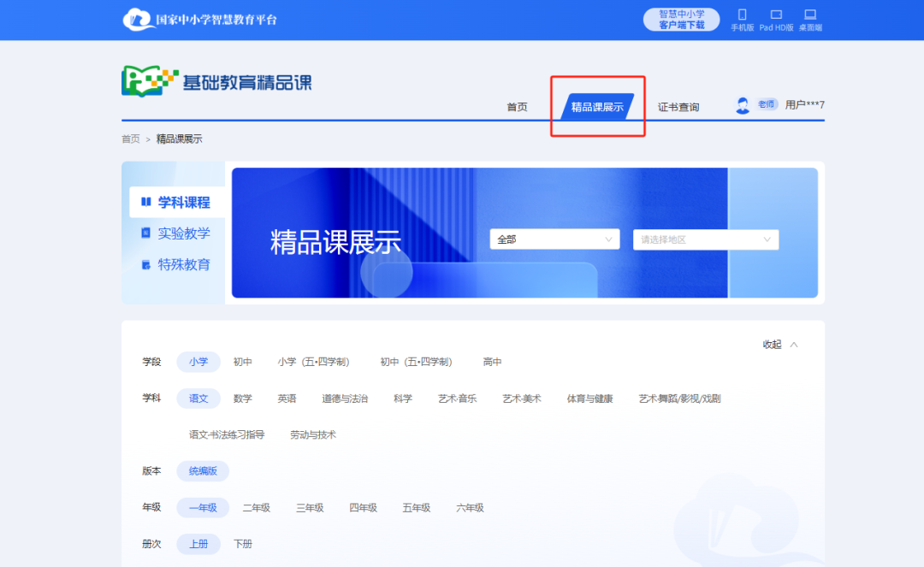The height and width of the screenshot is (567, 924).
Task: Open the 全部 dropdown
Action: coord(554,239)
